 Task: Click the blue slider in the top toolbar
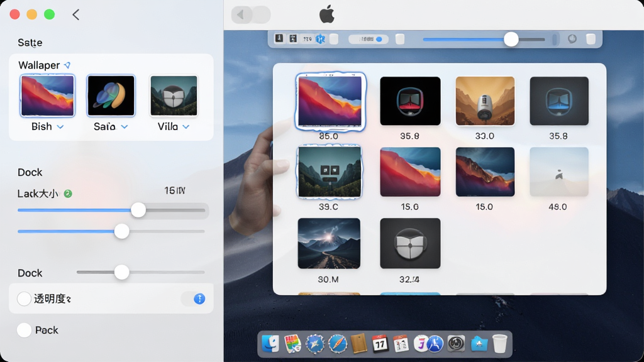pyautogui.click(x=484, y=40)
